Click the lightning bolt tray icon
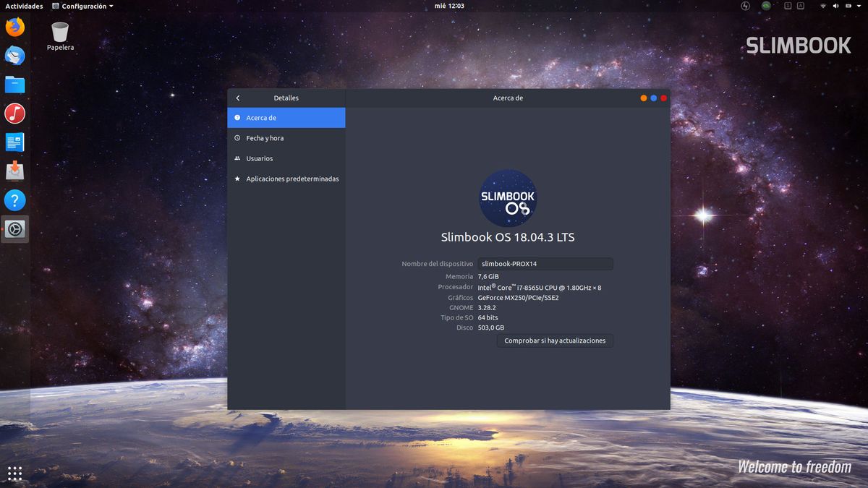 746,6
